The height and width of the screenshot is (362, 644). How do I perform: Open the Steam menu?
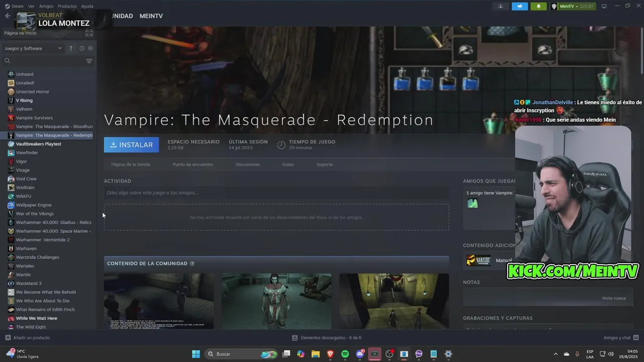tap(14, 6)
